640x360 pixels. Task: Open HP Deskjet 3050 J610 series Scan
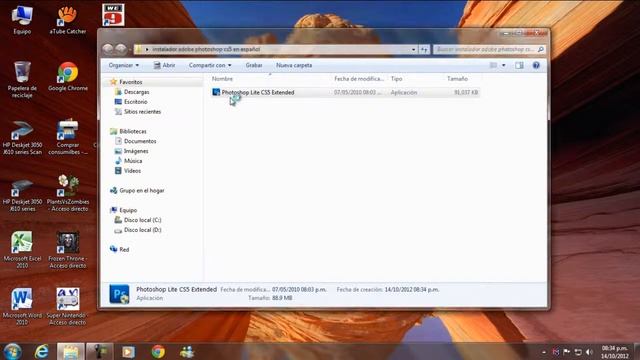(x=22, y=138)
